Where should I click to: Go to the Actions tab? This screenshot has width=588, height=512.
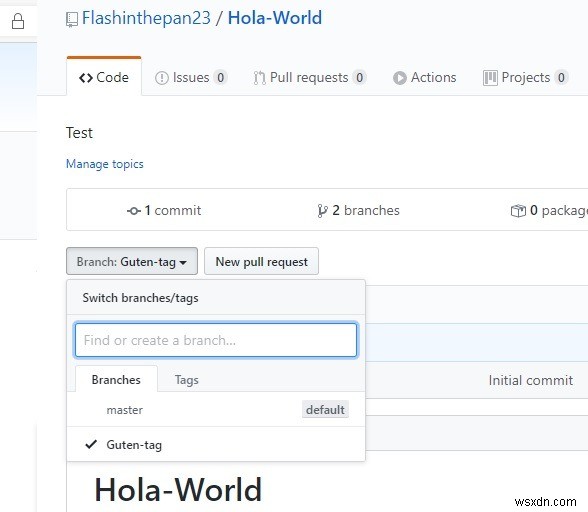424,78
